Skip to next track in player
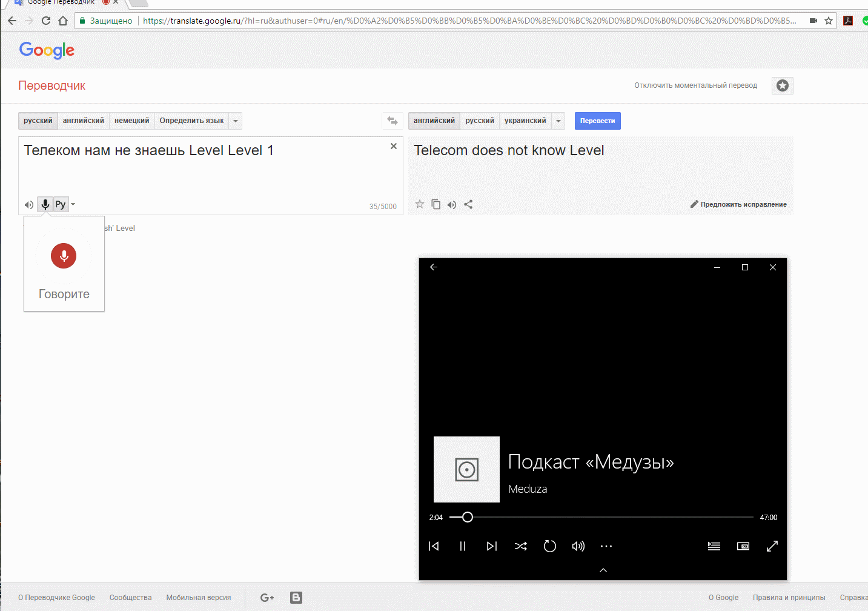 tap(492, 546)
